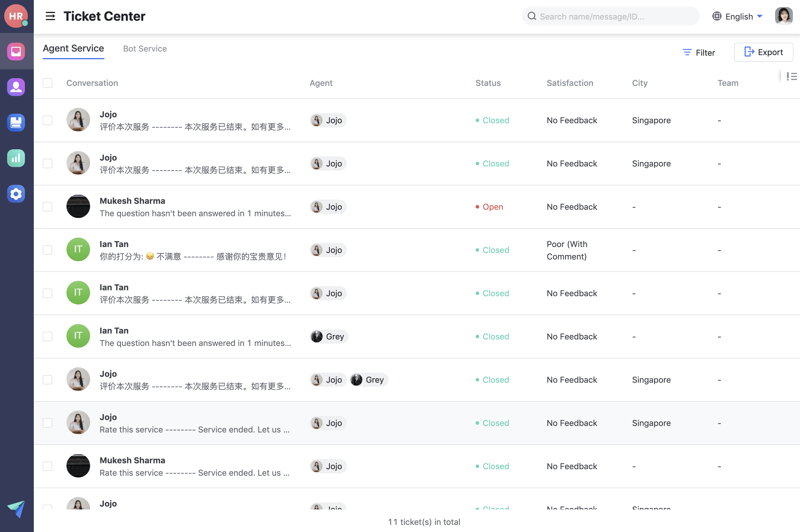The height and width of the screenshot is (532, 800).
Task: Collapse the sidebar with hamburger menu icon
Action: [x=50, y=16]
